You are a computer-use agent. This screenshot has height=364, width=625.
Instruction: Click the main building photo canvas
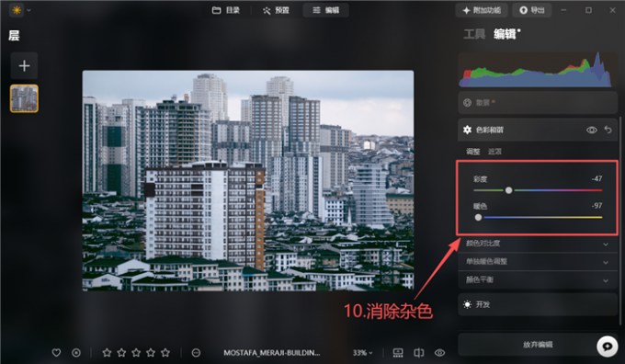tap(248, 180)
